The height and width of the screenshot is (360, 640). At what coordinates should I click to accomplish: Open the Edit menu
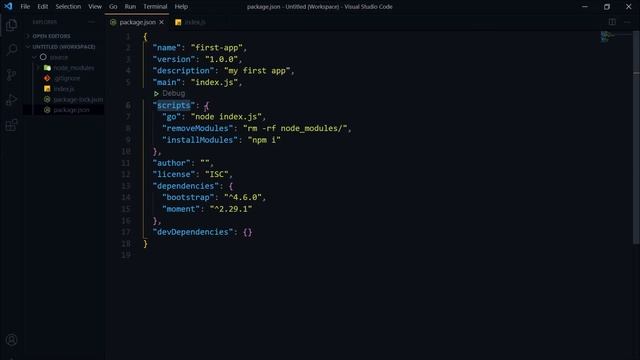(x=42, y=7)
